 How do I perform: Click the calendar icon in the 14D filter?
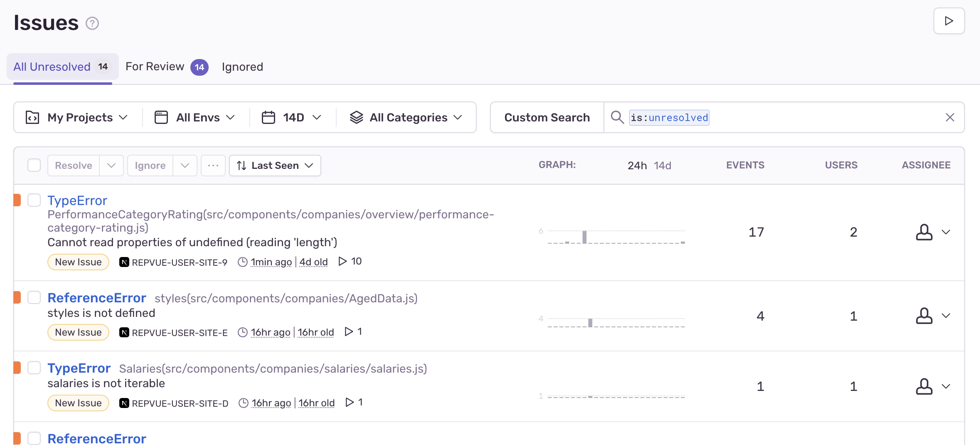268,117
